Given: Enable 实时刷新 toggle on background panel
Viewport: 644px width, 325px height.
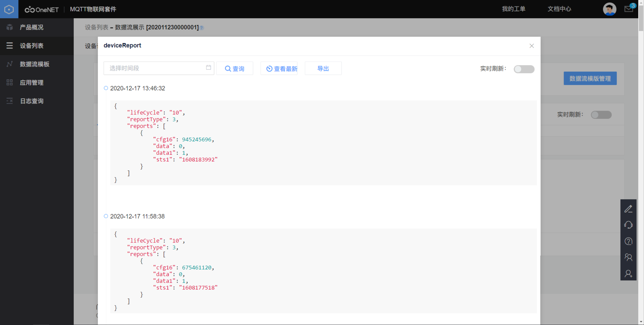Looking at the screenshot, I should [602, 115].
